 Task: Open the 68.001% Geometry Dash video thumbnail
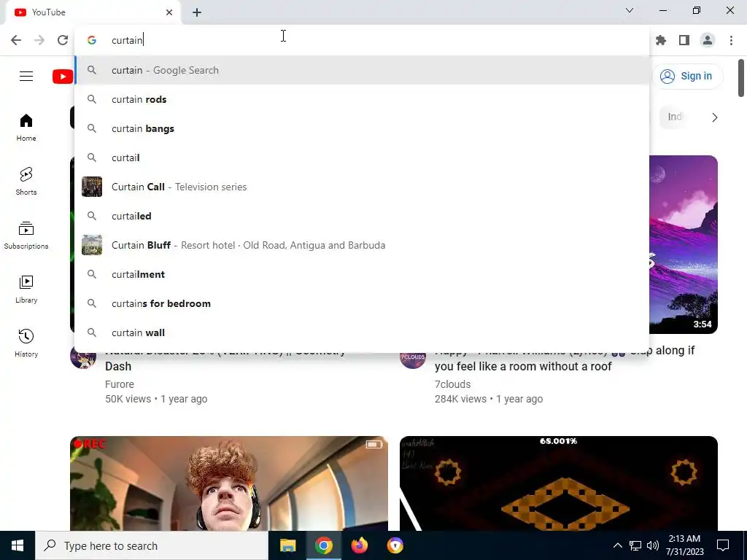click(x=558, y=483)
